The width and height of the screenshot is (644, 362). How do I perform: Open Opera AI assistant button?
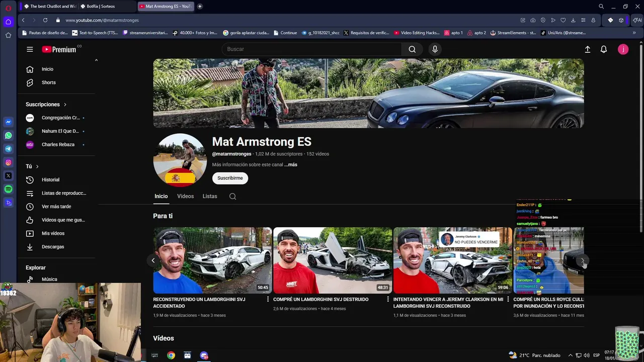637,20
